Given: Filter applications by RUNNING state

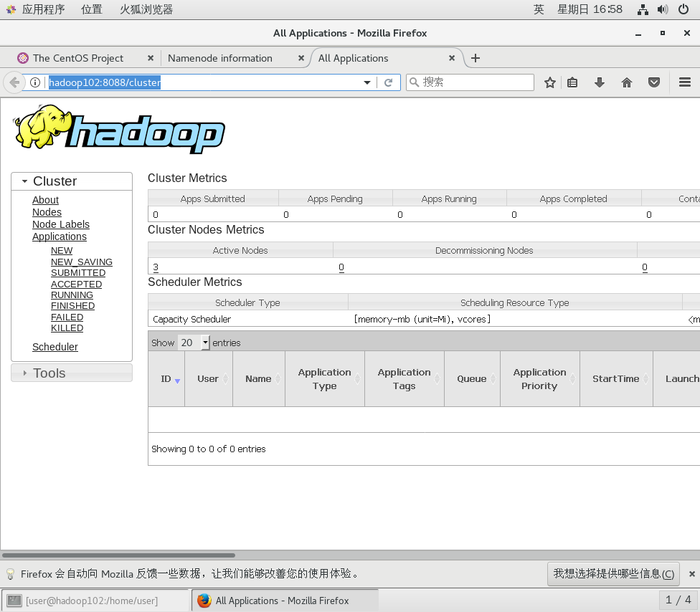Looking at the screenshot, I should 72,295.
